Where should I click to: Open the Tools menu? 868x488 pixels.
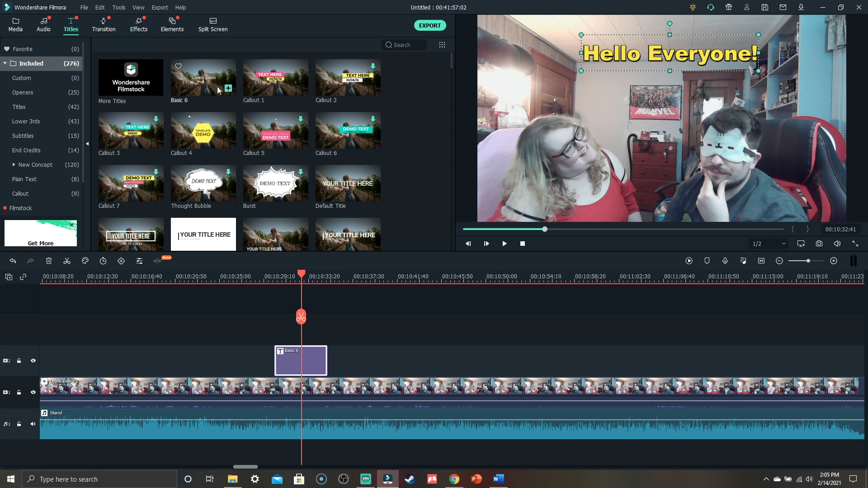pos(119,7)
